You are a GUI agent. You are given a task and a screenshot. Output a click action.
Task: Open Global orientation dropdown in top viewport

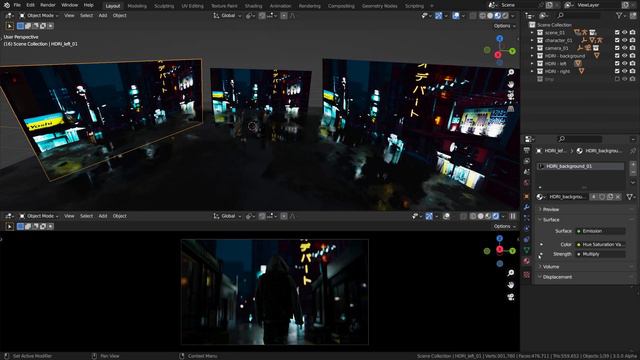pos(227,16)
